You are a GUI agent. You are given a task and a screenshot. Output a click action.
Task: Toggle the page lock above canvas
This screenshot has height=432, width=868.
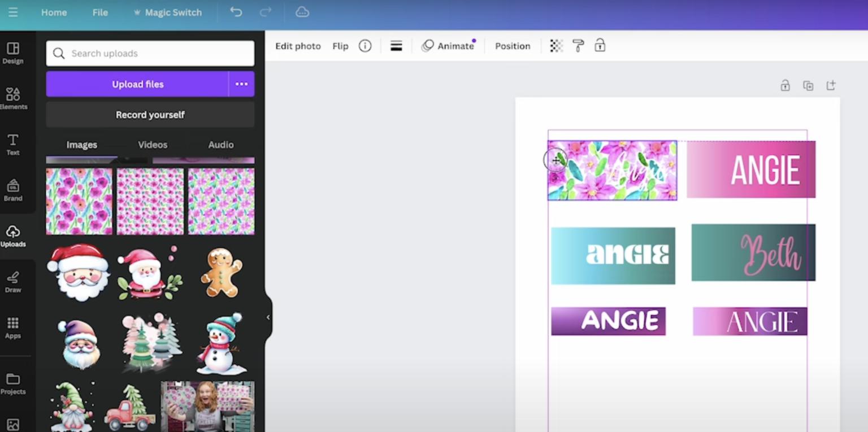click(x=785, y=86)
